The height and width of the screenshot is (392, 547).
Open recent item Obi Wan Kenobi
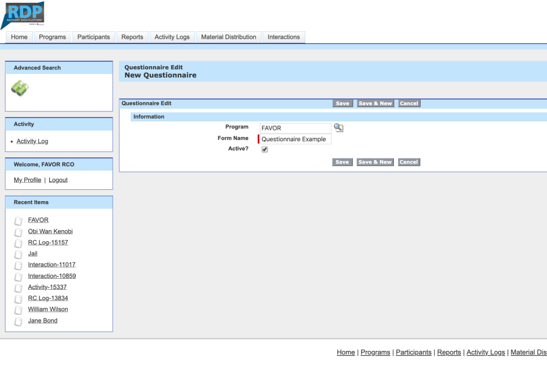click(50, 231)
